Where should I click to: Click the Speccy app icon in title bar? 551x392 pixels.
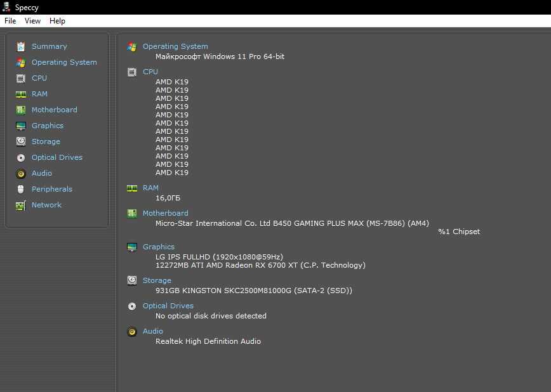(6, 7)
